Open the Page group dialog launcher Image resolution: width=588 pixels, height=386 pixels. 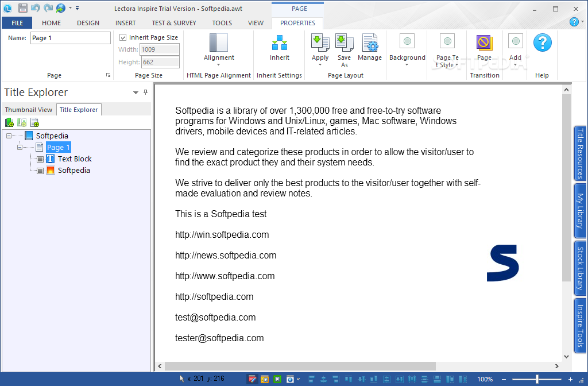coord(108,75)
